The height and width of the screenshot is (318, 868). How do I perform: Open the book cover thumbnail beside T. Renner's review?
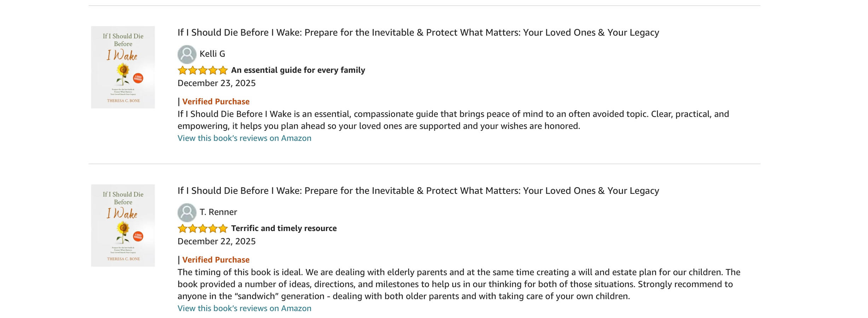[x=123, y=225]
